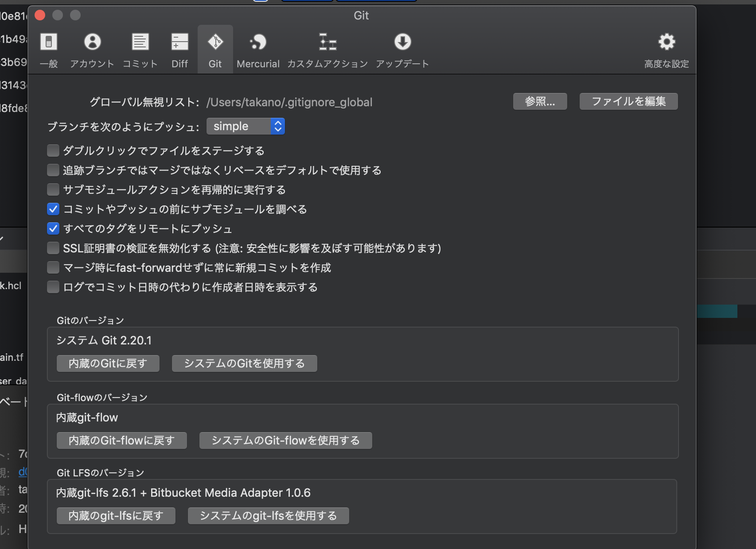Open the アップデート settings icon
The width and height of the screenshot is (756, 549).
click(x=402, y=49)
